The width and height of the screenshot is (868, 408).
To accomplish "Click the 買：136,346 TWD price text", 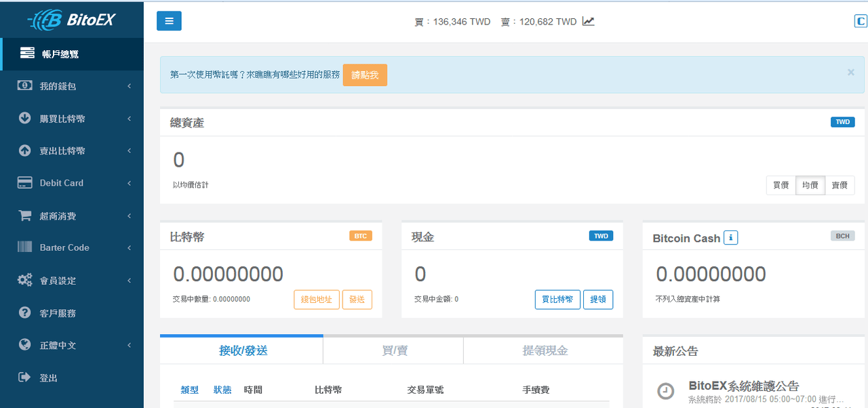I will coord(452,22).
